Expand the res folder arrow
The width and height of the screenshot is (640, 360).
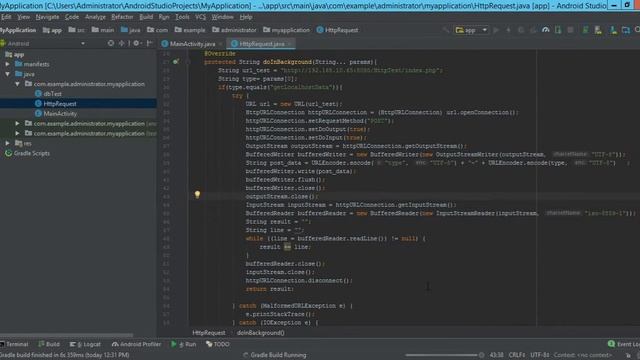pos(7,143)
